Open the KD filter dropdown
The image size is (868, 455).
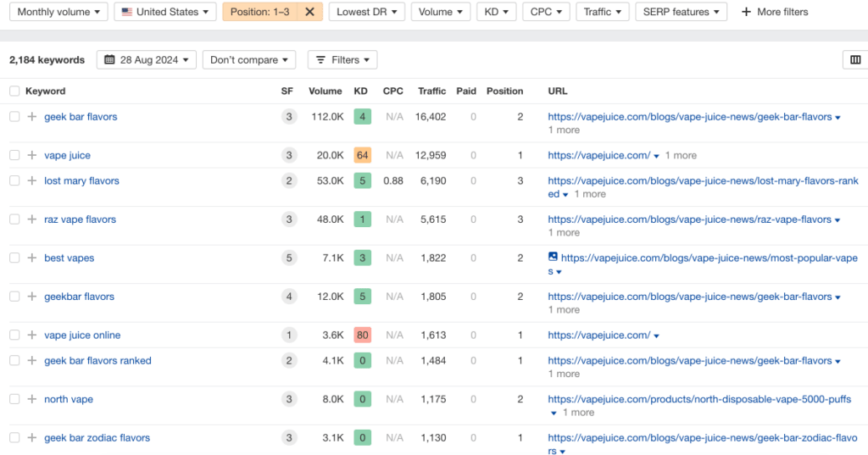497,12
